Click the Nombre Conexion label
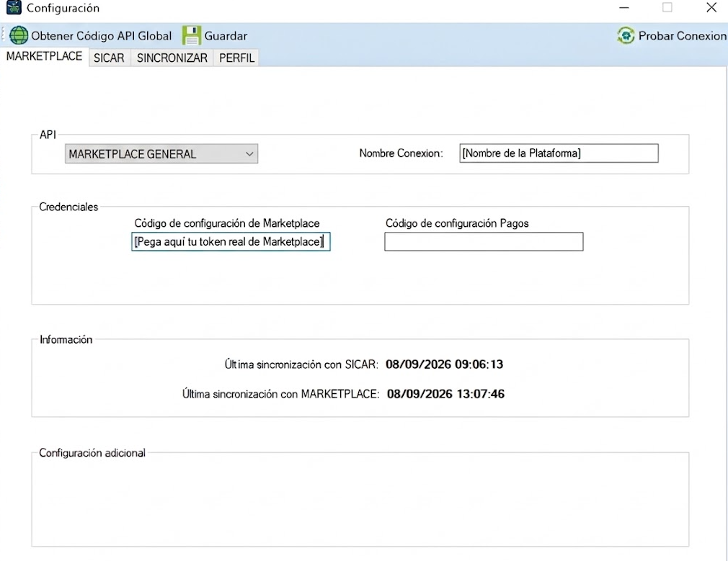This screenshot has width=728, height=561. click(401, 153)
